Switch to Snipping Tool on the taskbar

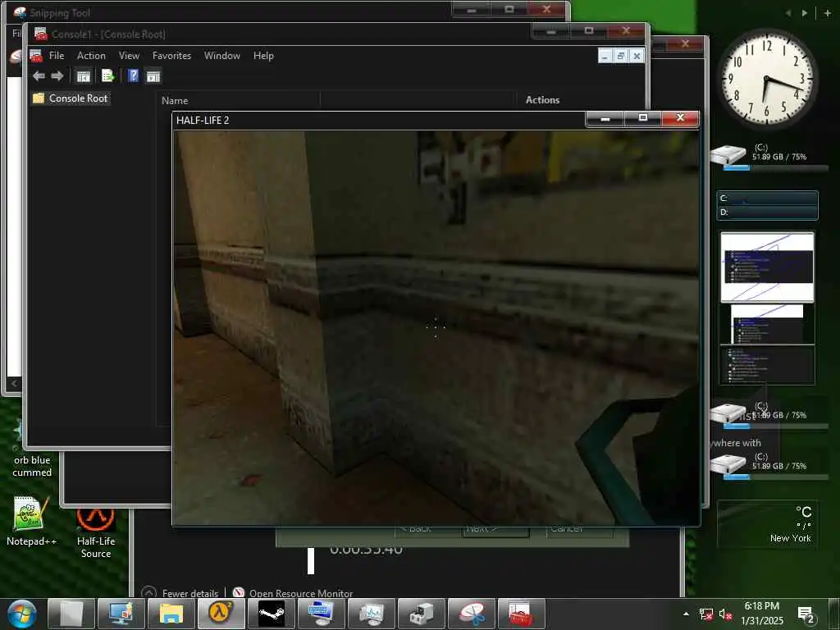pyautogui.click(x=472, y=614)
